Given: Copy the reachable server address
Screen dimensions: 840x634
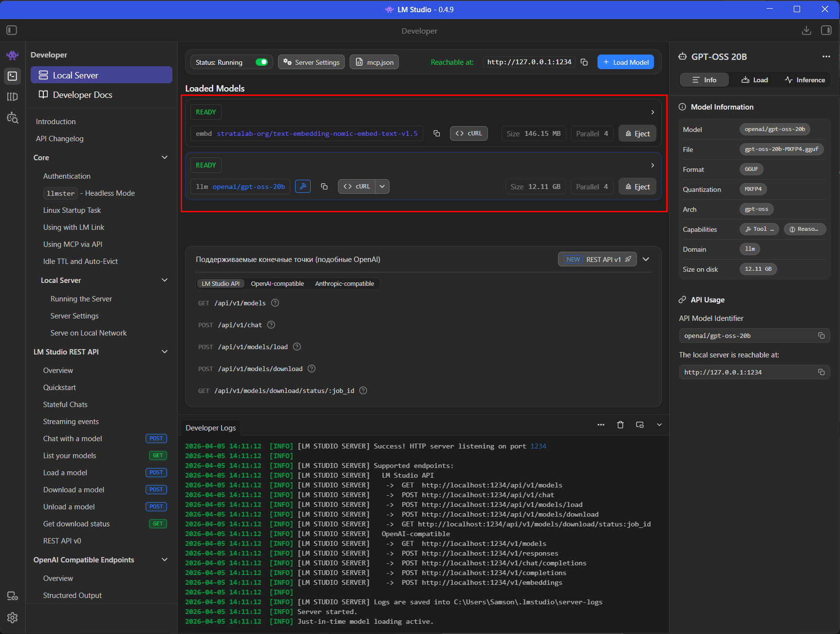Looking at the screenshot, I should tap(584, 62).
